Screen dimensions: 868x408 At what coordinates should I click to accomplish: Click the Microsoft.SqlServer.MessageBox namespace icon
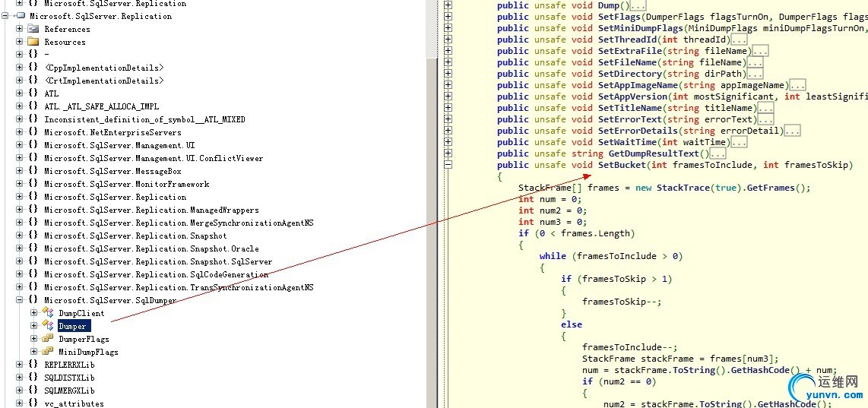[33, 171]
